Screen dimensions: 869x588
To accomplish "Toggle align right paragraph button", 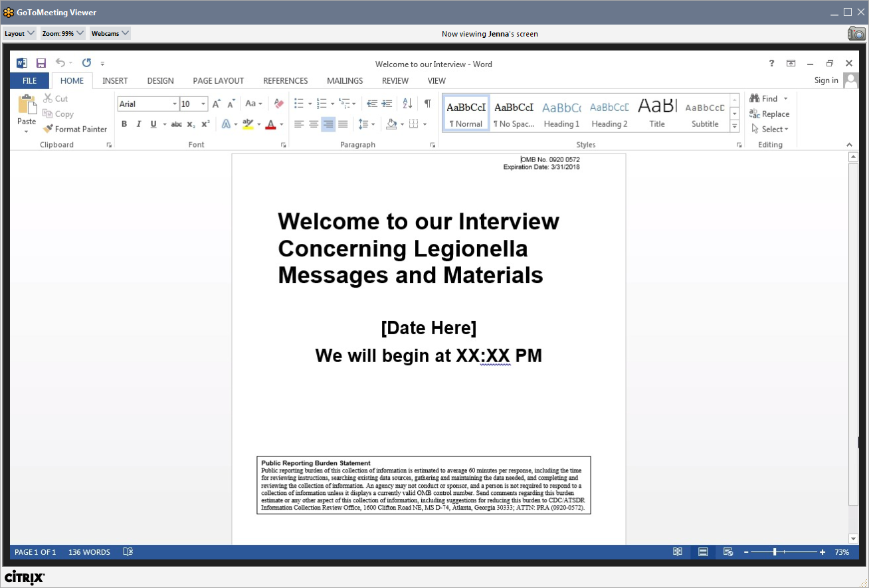I will tap(328, 124).
